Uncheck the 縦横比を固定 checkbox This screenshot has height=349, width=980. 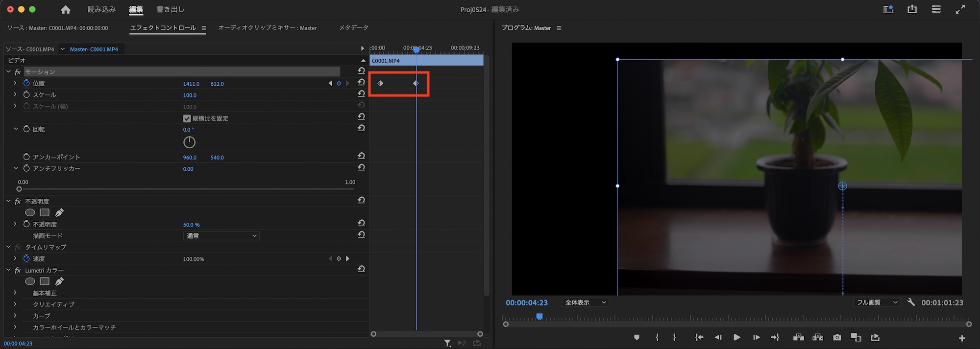[187, 118]
